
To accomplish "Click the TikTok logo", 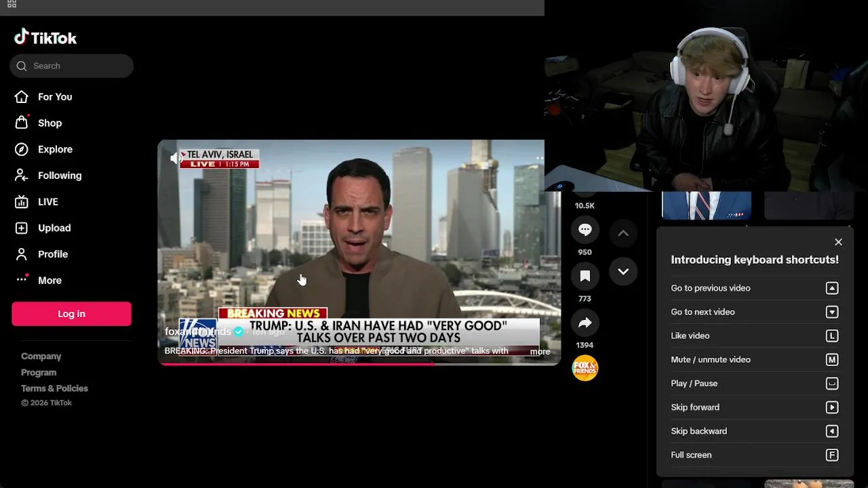I will pyautogui.click(x=45, y=37).
